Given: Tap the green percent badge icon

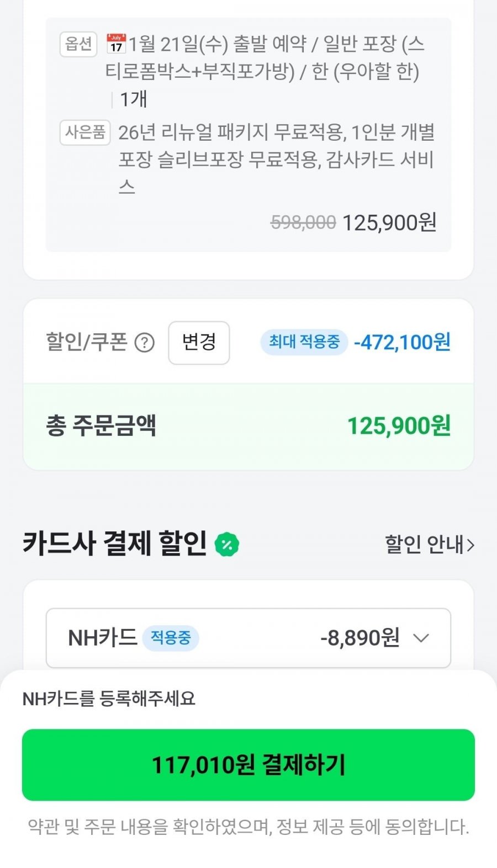Looking at the screenshot, I should click(x=226, y=545).
